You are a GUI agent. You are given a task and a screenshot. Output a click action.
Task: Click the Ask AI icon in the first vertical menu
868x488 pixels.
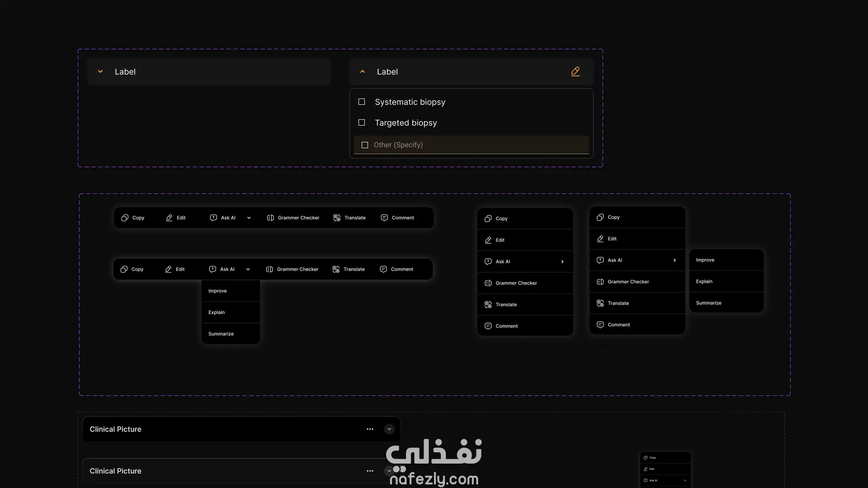488,262
